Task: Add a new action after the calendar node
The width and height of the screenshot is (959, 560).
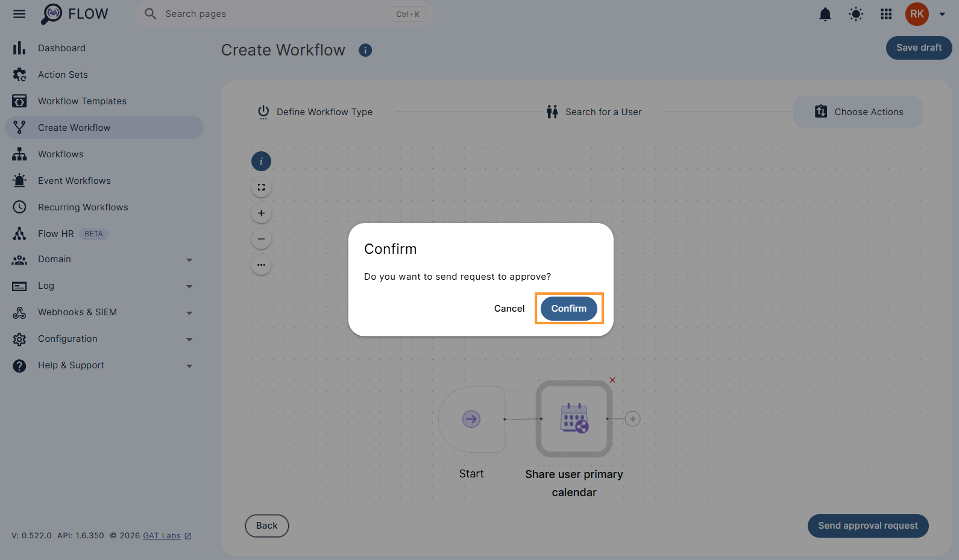Action: tap(632, 419)
